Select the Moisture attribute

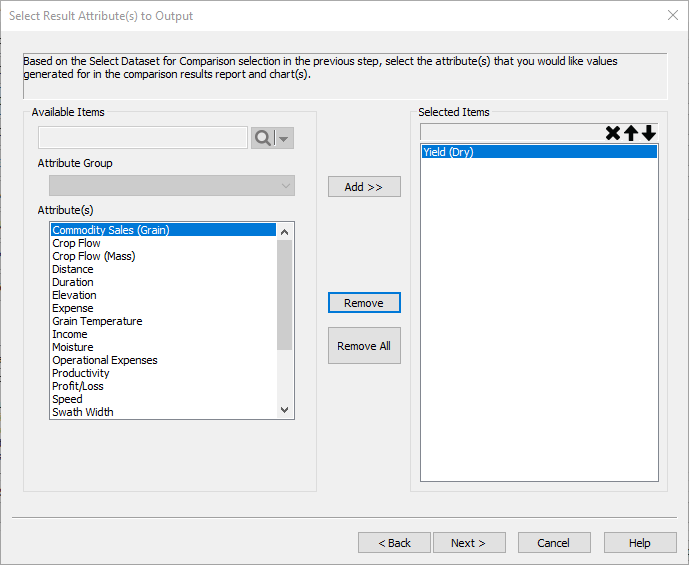(163, 347)
